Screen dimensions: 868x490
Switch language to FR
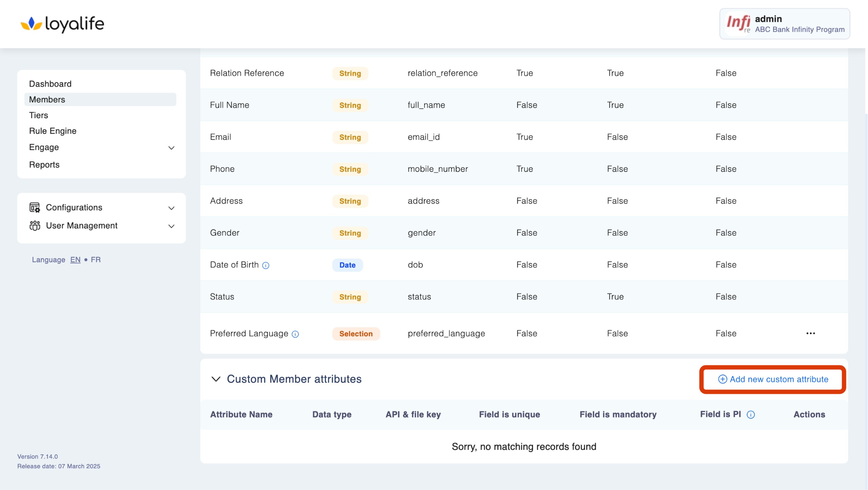(x=96, y=260)
